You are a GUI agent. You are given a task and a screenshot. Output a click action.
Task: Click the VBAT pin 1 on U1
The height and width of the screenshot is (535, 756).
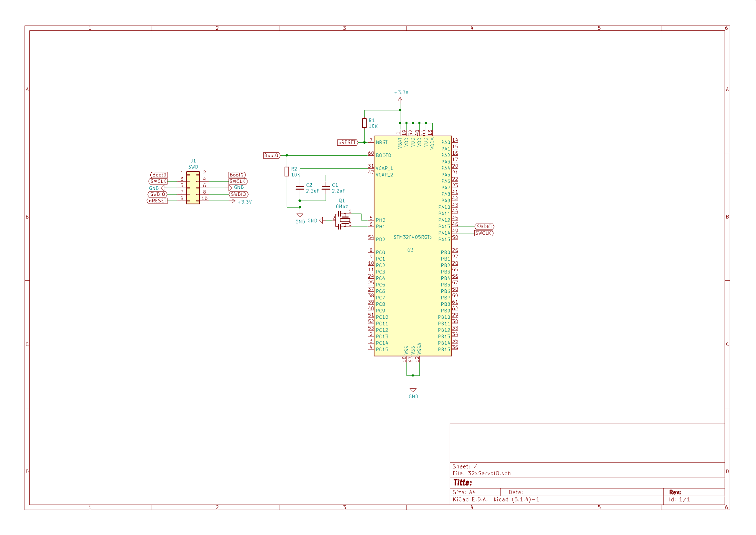click(399, 133)
